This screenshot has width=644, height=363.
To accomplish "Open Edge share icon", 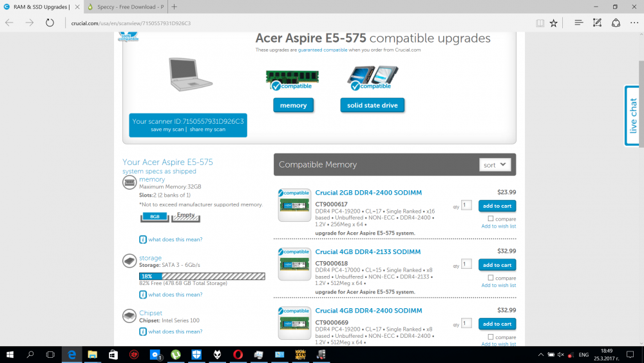I will 616,23.
